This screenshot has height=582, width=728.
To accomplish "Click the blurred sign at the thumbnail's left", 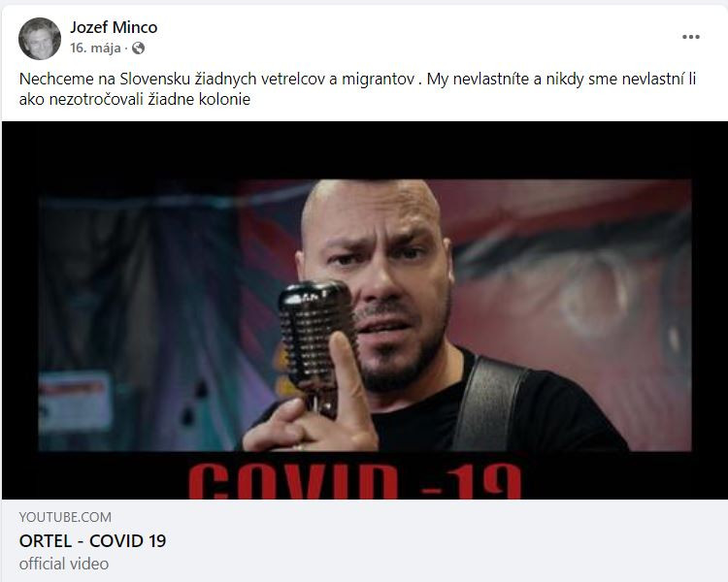I will pyautogui.click(x=75, y=401).
